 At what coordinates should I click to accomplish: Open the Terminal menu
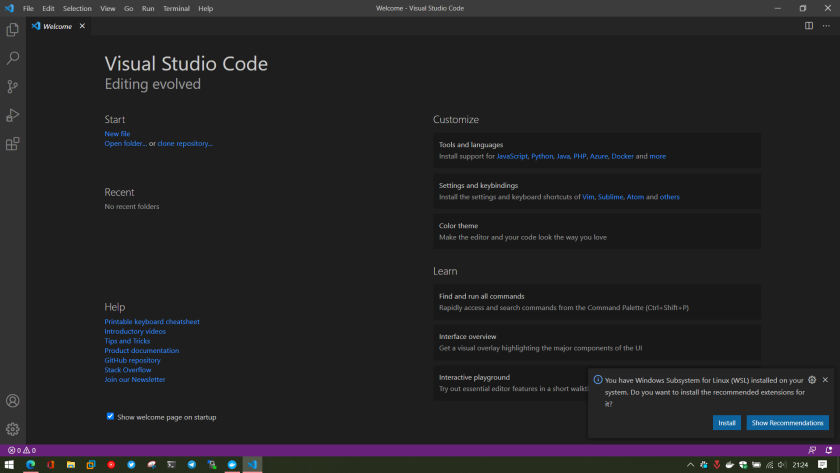(x=176, y=8)
